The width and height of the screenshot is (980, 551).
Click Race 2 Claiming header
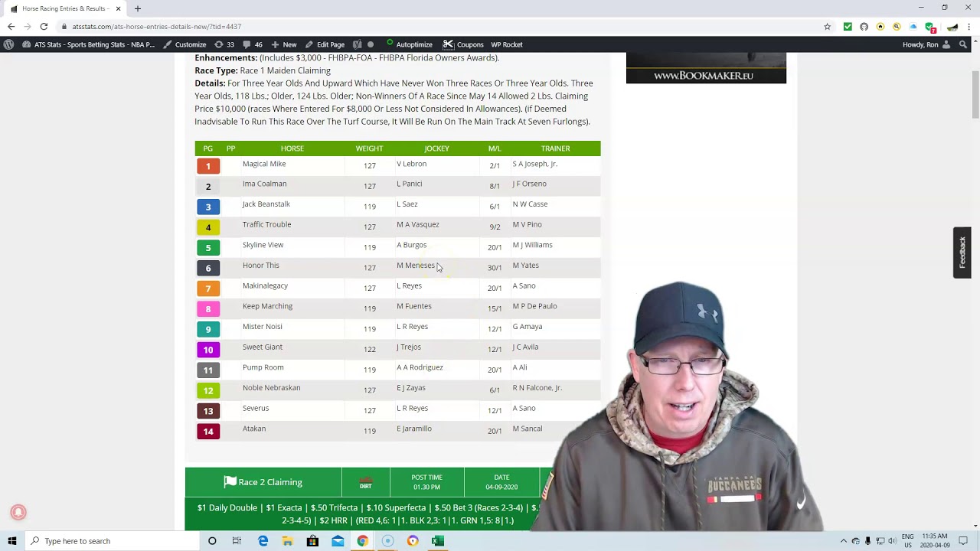pyautogui.click(x=263, y=482)
